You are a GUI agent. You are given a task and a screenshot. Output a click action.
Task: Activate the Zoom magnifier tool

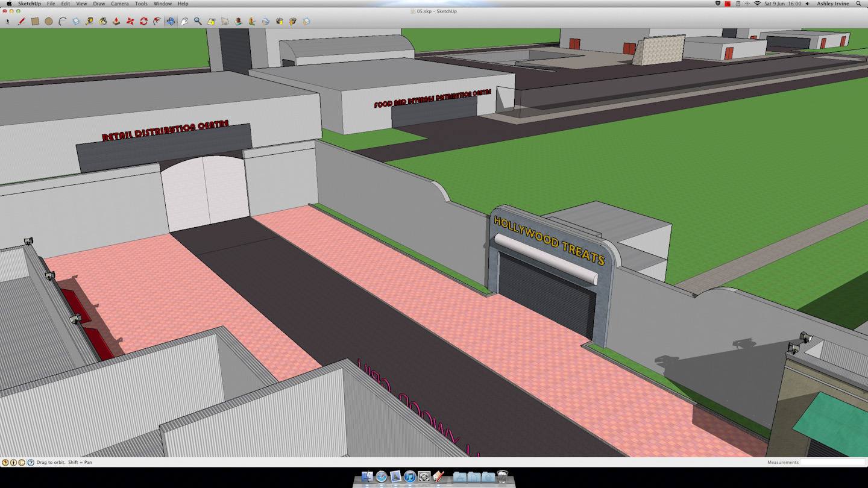[x=198, y=22]
